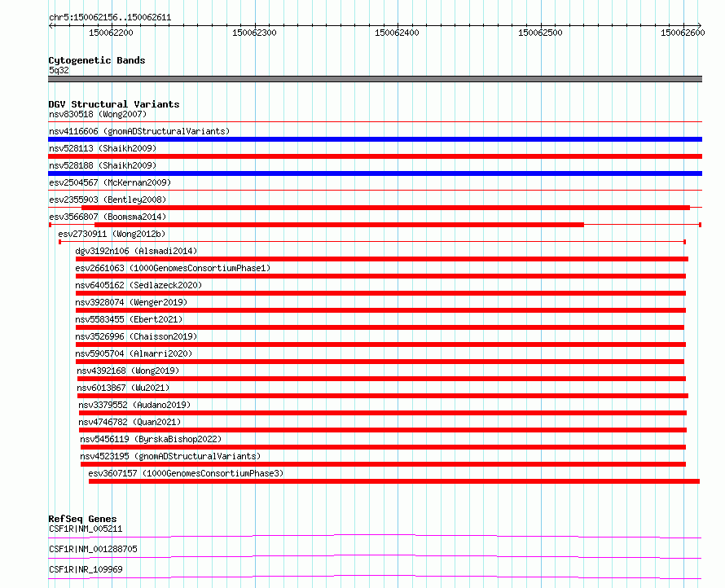Select transcript CSF1R|NM_001288705

[93, 549]
